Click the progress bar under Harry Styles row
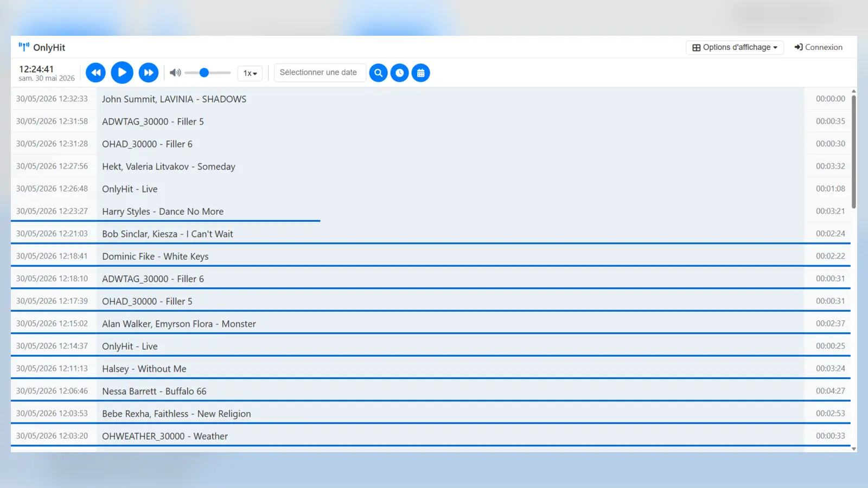 (165, 221)
